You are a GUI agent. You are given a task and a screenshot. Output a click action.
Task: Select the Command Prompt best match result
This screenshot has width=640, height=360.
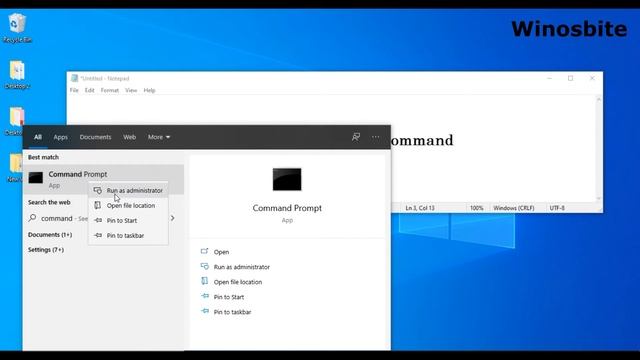point(103,179)
